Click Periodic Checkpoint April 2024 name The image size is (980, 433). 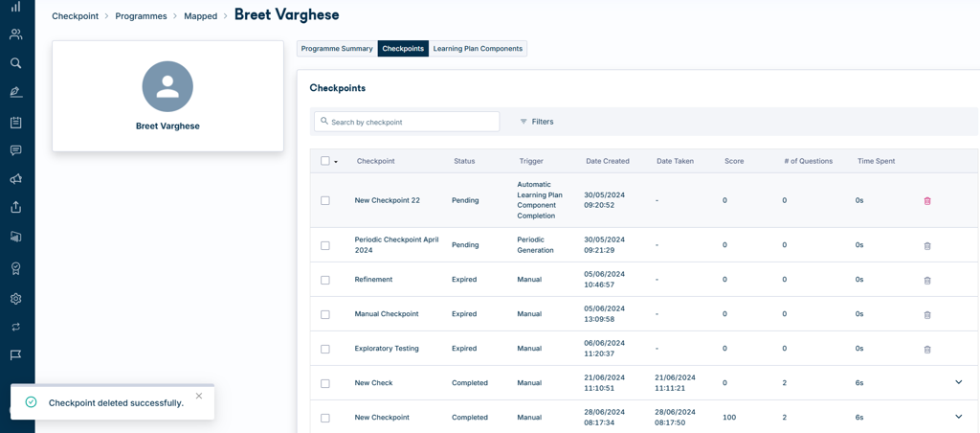[397, 244]
